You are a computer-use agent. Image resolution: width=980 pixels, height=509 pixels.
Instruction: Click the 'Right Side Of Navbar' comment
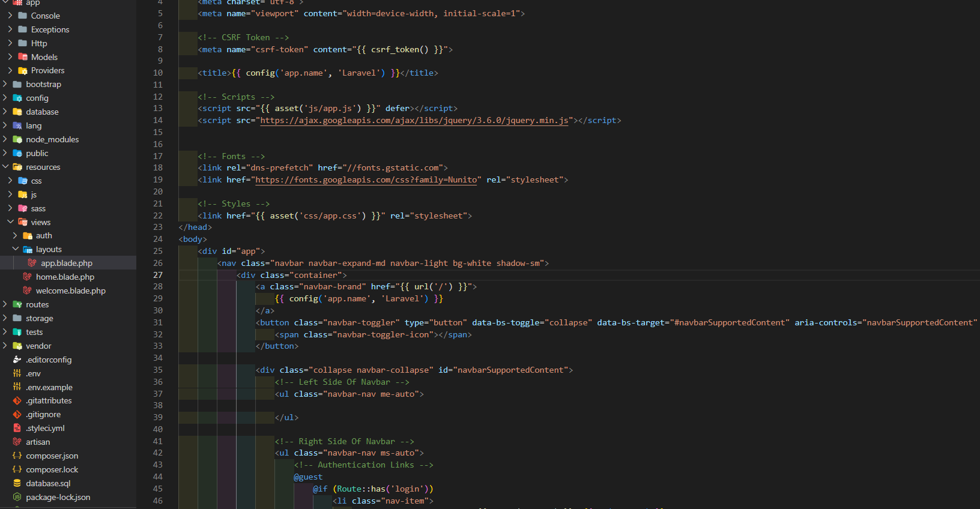pos(345,441)
